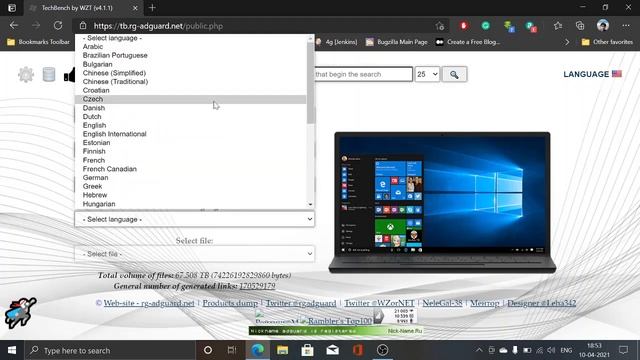Open the Collections icon in toolbar

(x=580, y=26)
